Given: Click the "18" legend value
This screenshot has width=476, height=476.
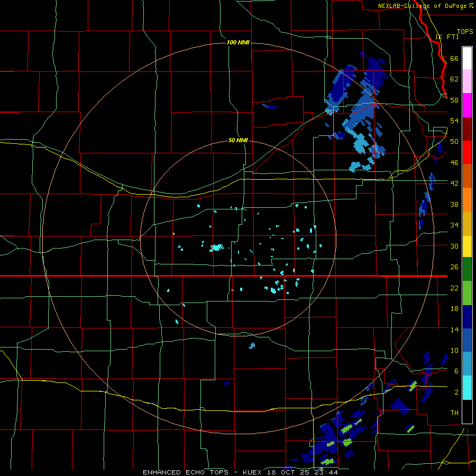Looking at the screenshot, I should click(454, 309).
